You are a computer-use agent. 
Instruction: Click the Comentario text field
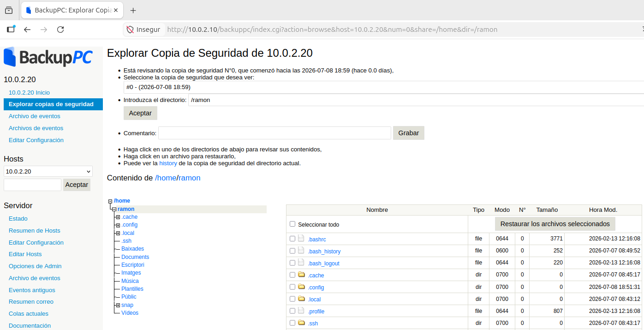pos(274,133)
